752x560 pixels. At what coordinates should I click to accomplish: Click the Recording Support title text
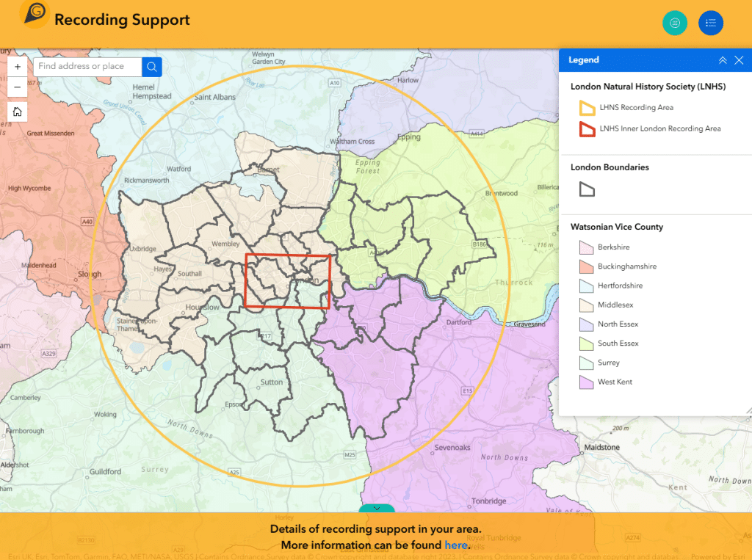(123, 20)
